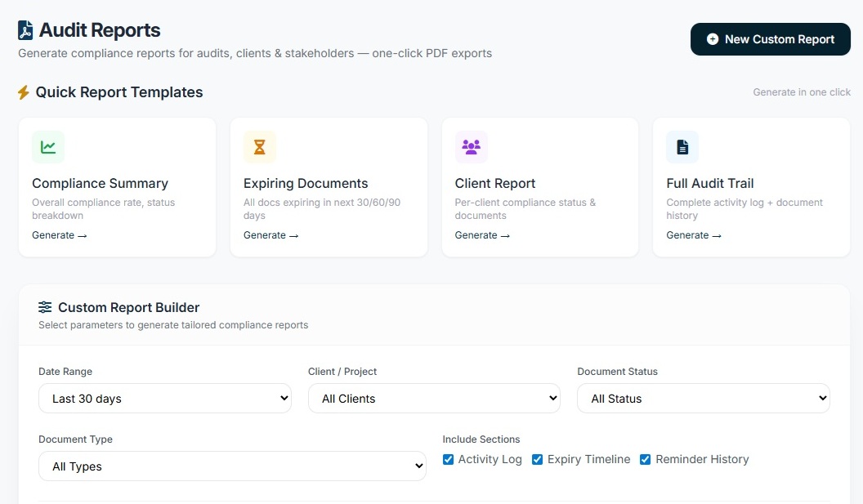Click the 'Document Status' field label
Image resolution: width=863 pixels, height=504 pixels.
[618, 372]
